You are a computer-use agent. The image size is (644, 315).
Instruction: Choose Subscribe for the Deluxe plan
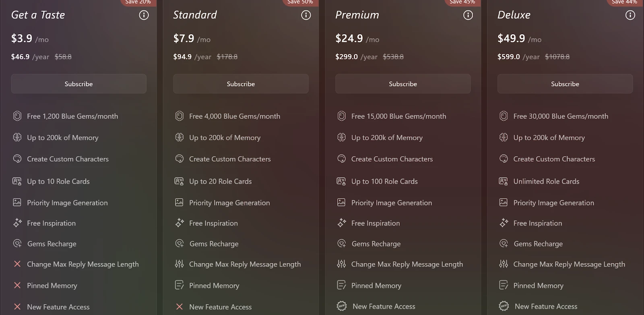(x=565, y=84)
